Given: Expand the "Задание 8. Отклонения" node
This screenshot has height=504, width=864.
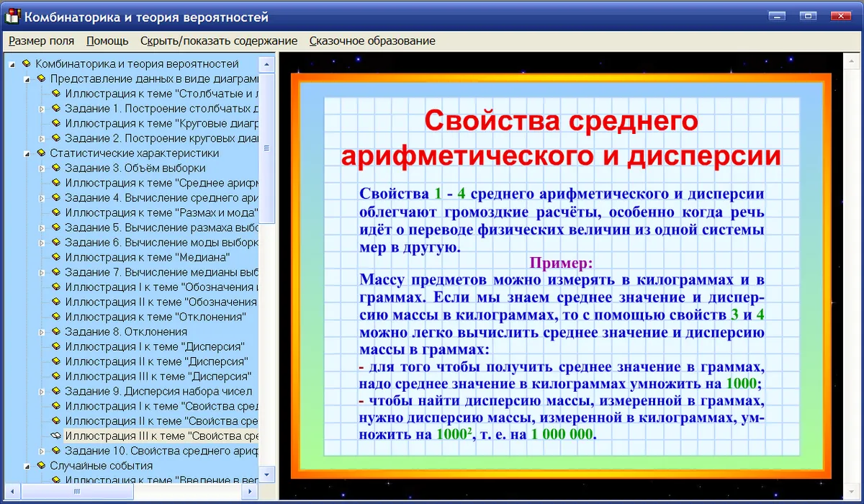Looking at the screenshot, I should (42, 332).
